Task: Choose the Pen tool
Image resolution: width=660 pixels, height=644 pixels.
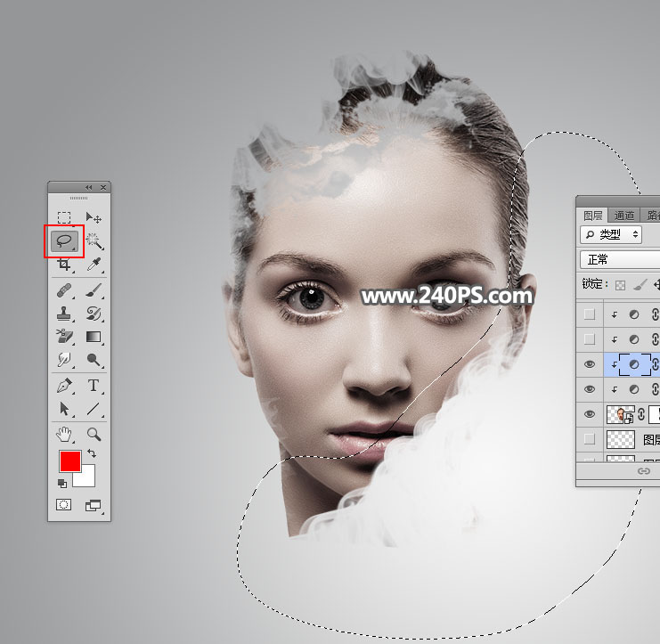Action: [x=64, y=386]
